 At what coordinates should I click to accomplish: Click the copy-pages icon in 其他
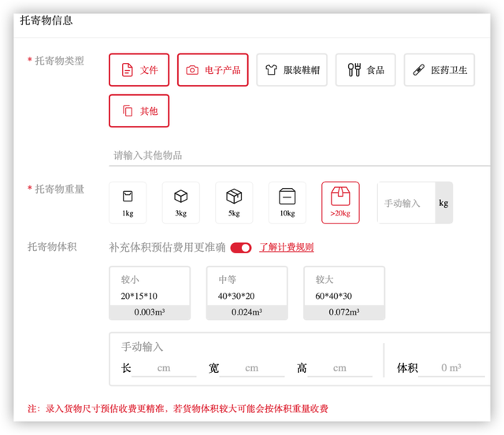point(128,111)
